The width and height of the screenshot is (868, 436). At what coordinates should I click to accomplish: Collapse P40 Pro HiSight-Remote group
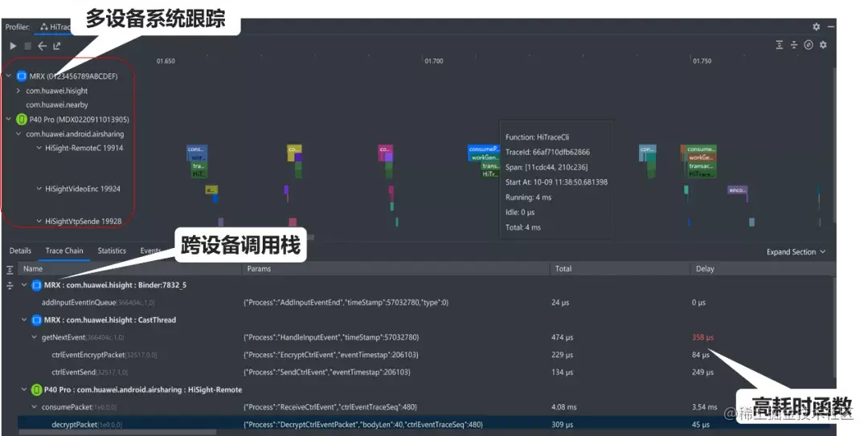[24, 389]
